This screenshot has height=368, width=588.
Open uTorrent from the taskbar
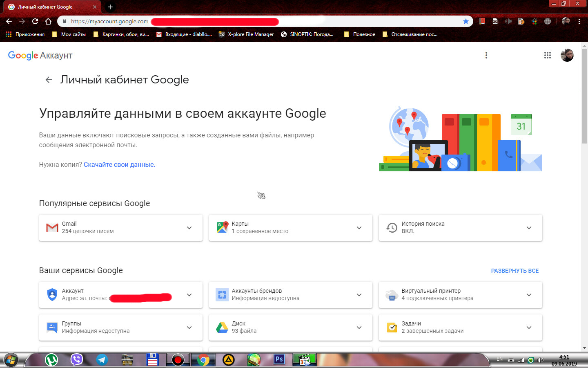(51, 360)
